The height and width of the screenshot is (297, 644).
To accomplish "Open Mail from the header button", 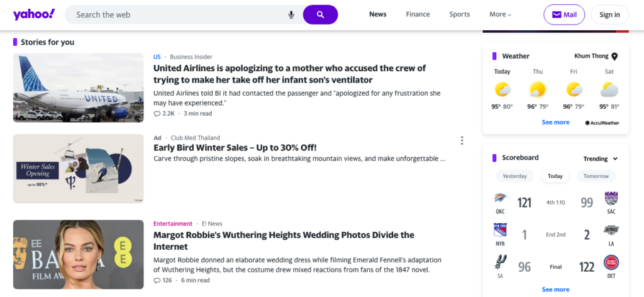I will 563,14.
